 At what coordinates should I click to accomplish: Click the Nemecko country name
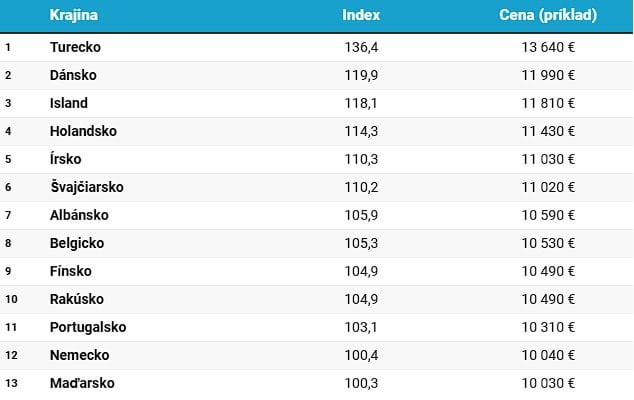(79, 355)
